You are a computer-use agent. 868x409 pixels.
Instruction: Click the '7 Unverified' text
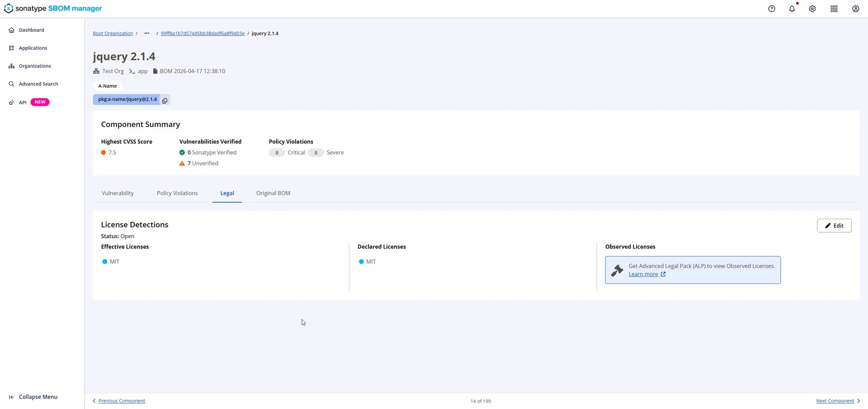coord(203,164)
